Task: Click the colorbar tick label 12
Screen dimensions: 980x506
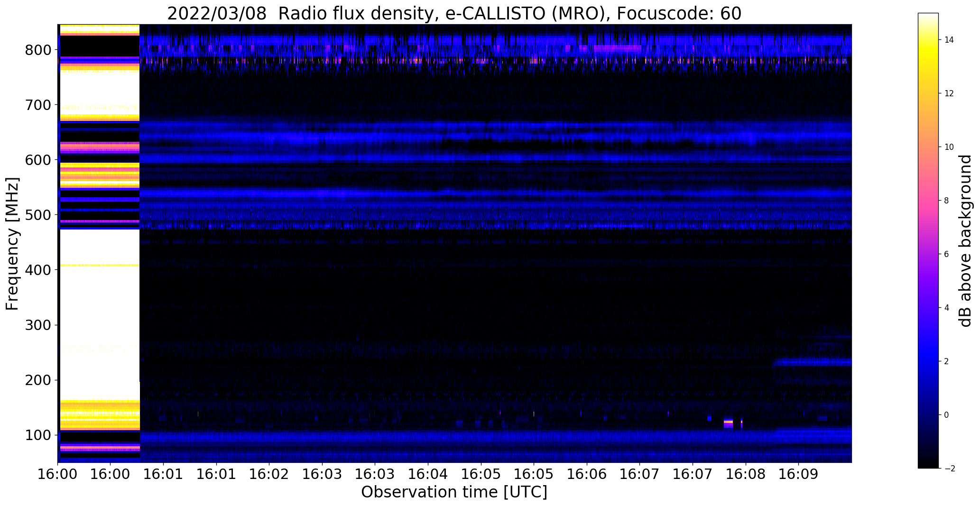Action: point(949,93)
